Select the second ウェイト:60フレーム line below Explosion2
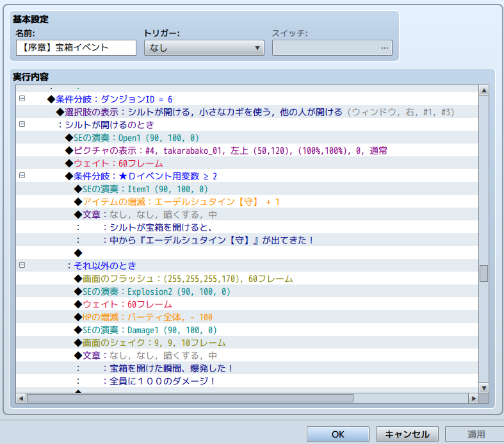504x444 pixels. pyautogui.click(x=247, y=304)
